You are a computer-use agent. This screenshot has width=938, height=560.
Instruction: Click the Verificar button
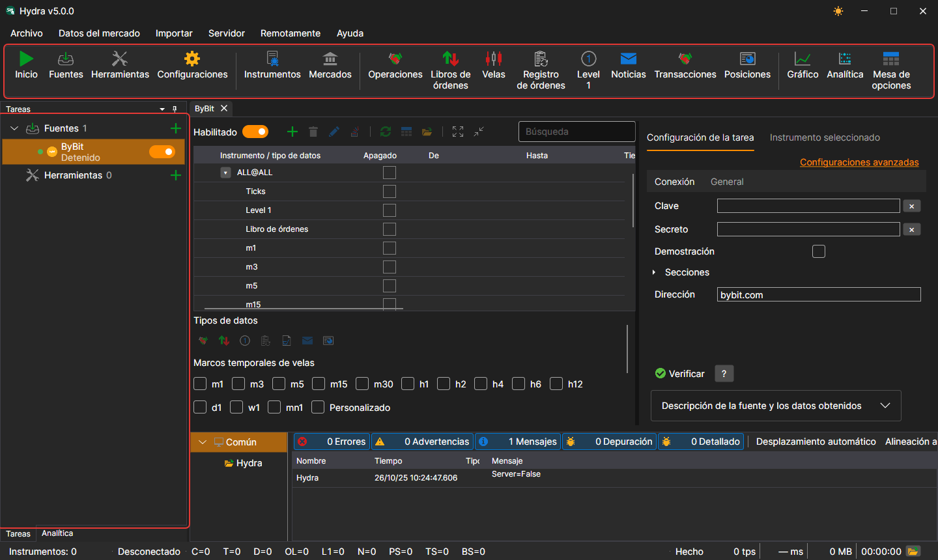680,374
